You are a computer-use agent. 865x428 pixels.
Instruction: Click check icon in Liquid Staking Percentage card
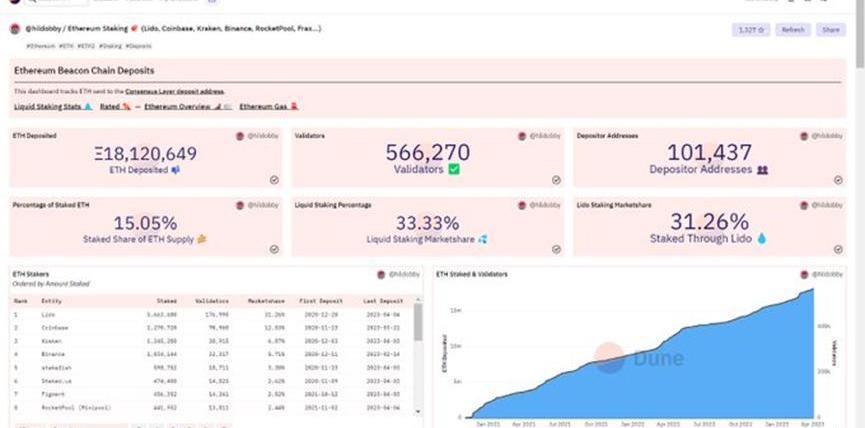556,249
